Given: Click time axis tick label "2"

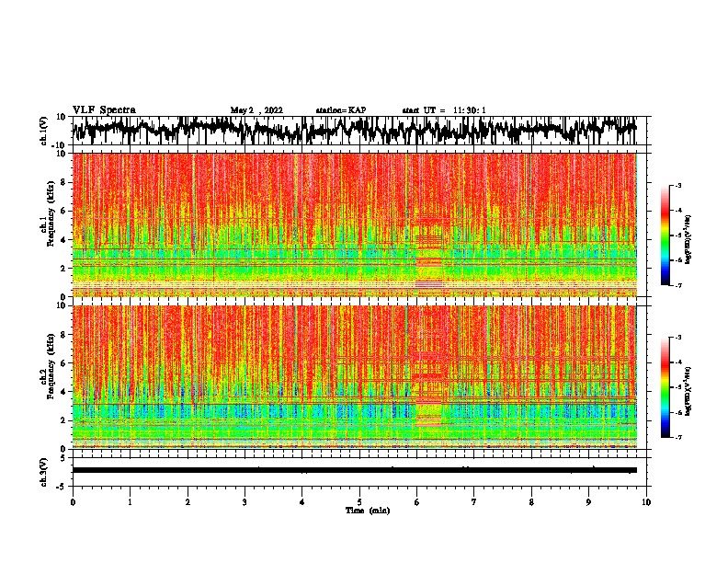Looking at the screenshot, I should click(188, 502).
